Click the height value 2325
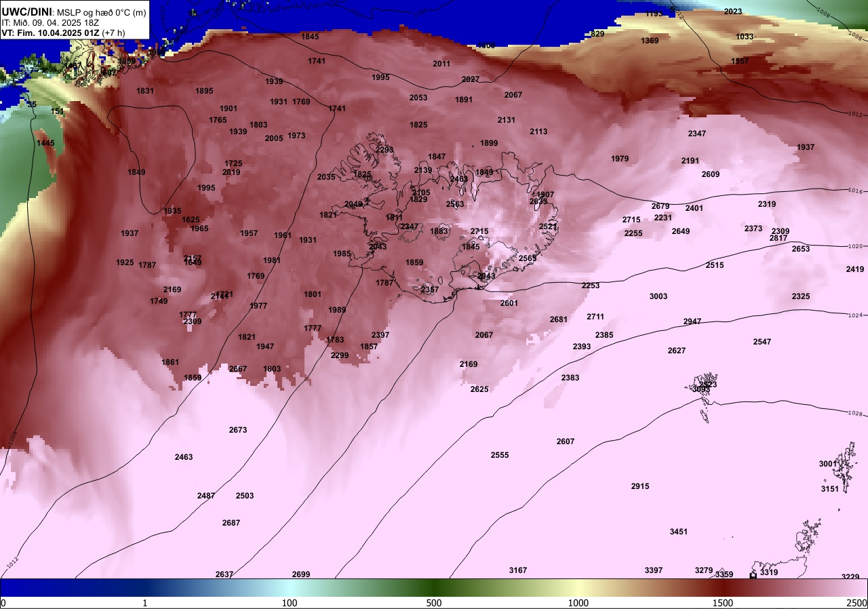The height and width of the screenshot is (609, 868). coord(801,296)
